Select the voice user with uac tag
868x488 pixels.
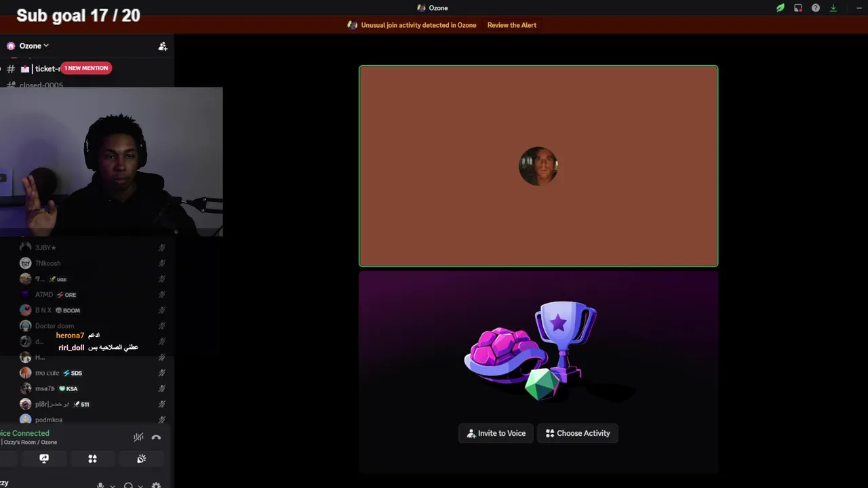point(92,279)
